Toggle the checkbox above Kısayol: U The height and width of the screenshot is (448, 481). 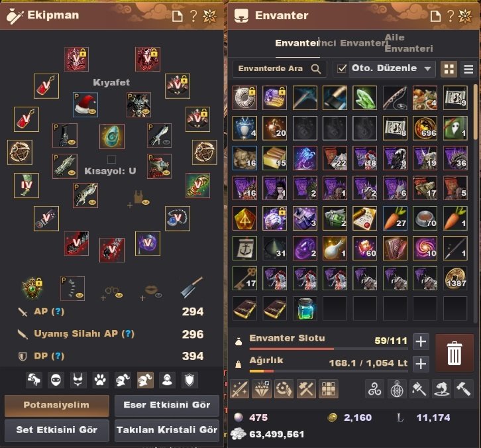pyautogui.click(x=111, y=159)
